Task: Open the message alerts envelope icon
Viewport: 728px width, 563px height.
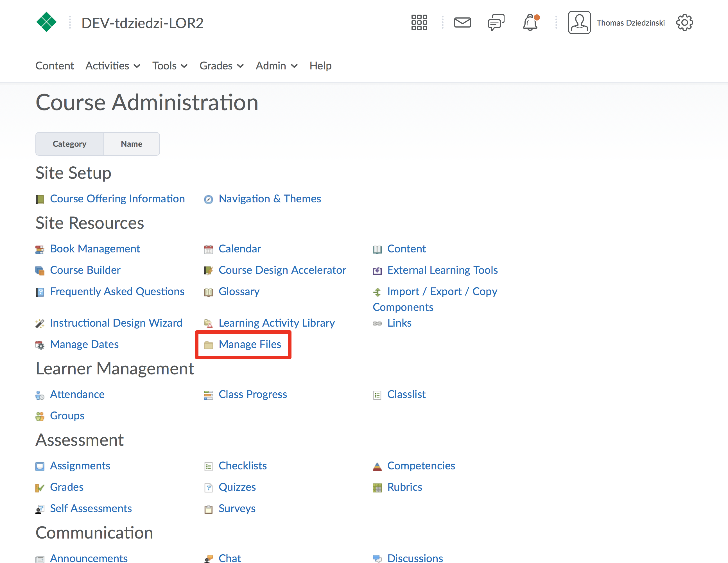Action: pos(462,23)
